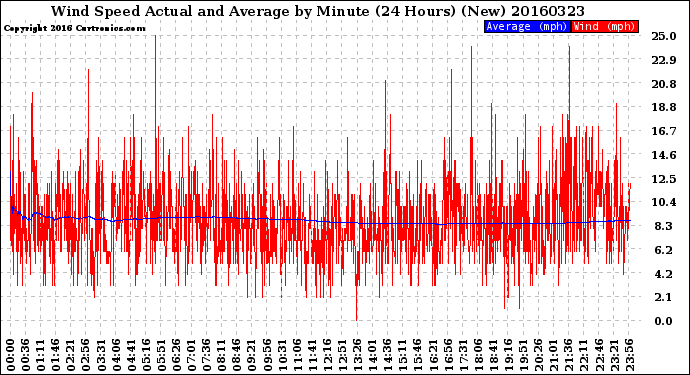This screenshot has height=375, width=690.
Task: Click the 11:41 time axis label
Action: click(x=312, y=355)
